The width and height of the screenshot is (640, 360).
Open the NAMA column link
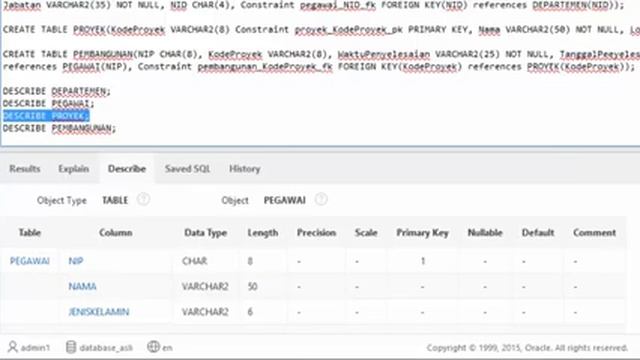82,286
